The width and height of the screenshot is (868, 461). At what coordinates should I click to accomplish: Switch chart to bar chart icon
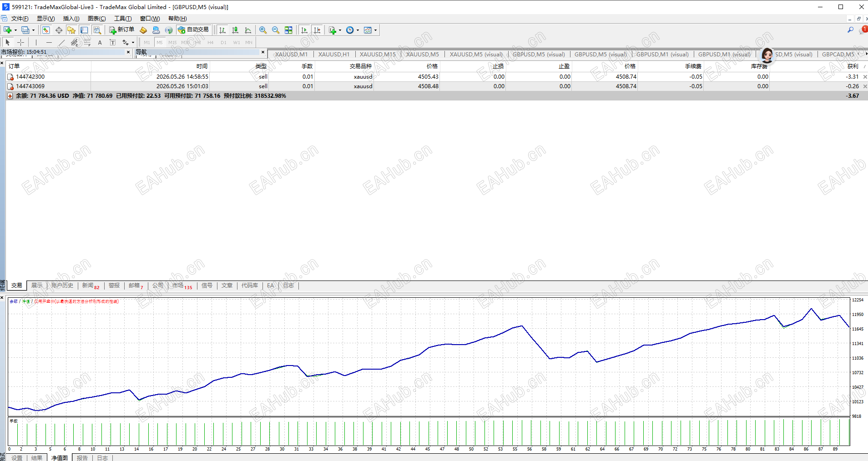(x=222, y=30)
